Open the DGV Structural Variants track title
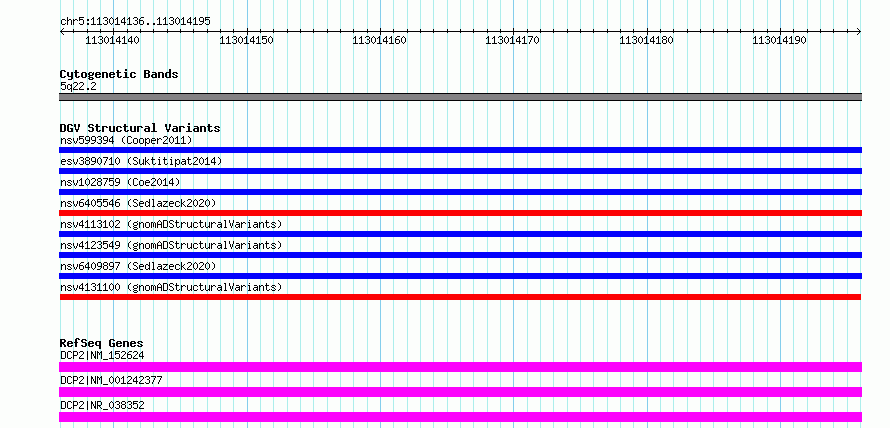The image size is (890, 428). [140, 128]
